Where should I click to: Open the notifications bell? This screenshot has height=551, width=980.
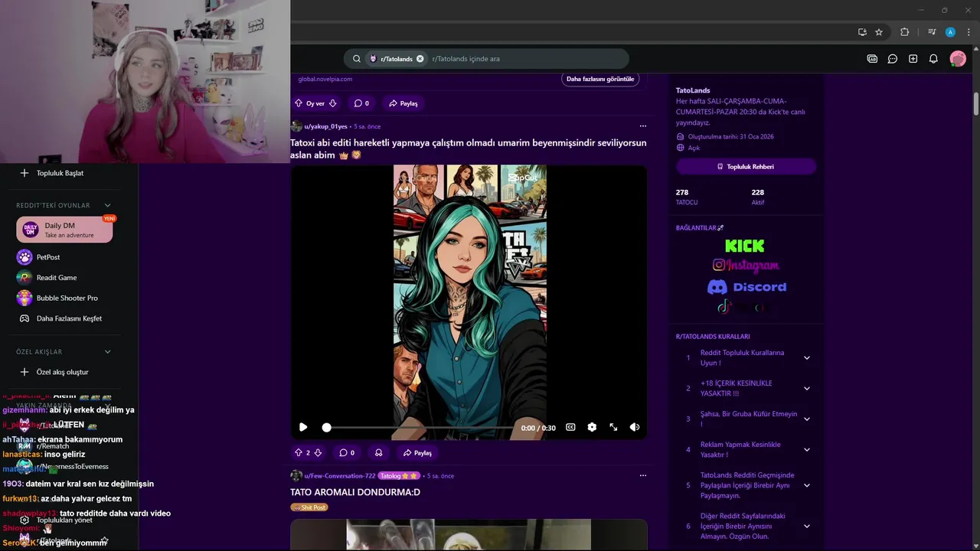933,59
